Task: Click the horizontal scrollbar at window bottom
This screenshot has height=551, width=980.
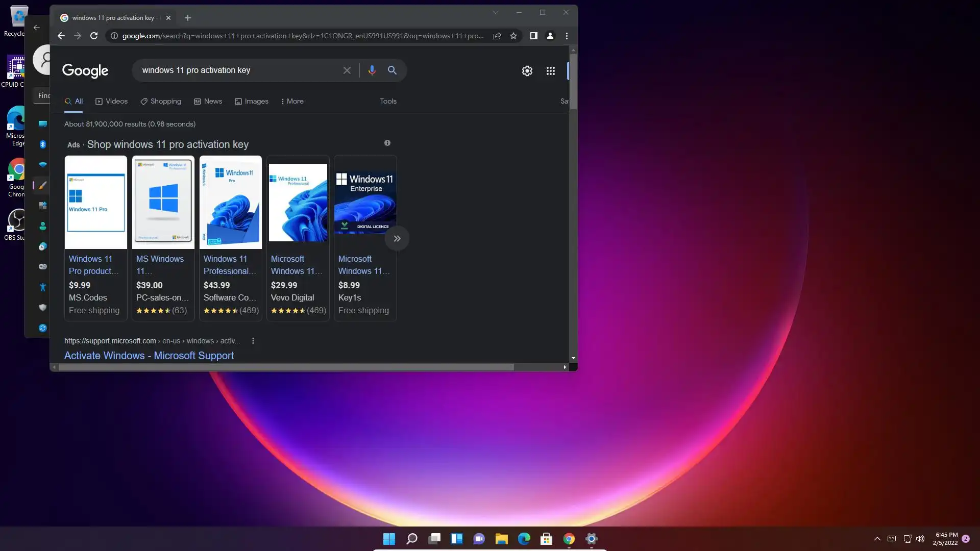Action: [286, 367]
